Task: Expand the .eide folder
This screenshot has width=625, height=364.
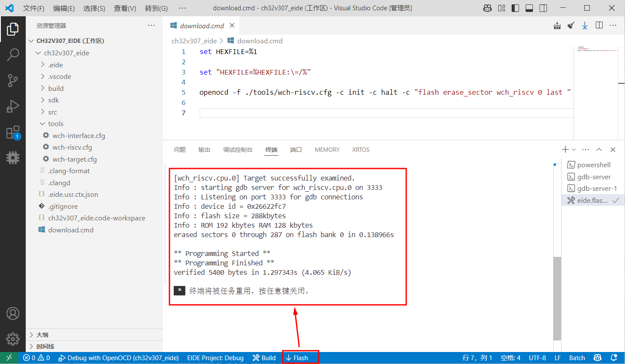Action: pos(42,64)
